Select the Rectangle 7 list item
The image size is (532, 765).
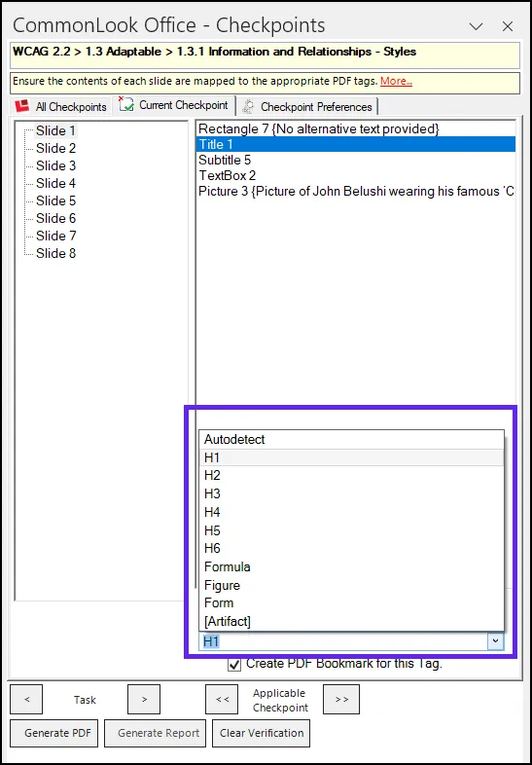[356, 128]
